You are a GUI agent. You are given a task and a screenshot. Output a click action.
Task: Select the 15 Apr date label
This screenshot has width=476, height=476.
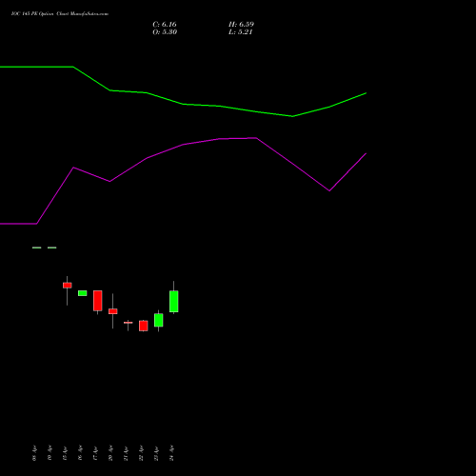[65, 453]
